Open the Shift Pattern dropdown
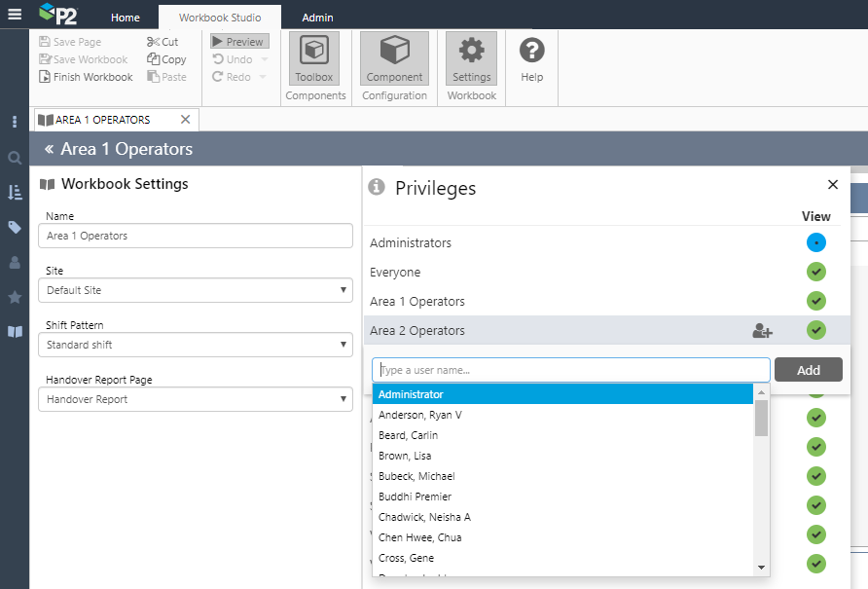This screenshot has width=868, height=589. click(344, 345)
